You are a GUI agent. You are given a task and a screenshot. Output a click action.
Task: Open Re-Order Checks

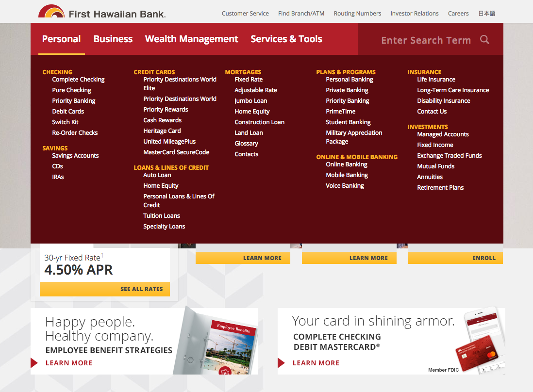[75, 133]
